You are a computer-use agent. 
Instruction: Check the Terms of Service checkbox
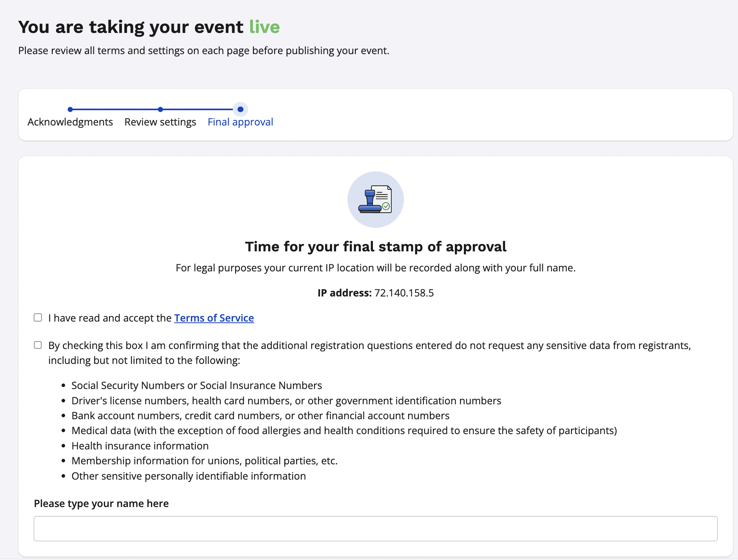[x=38, y=317]
